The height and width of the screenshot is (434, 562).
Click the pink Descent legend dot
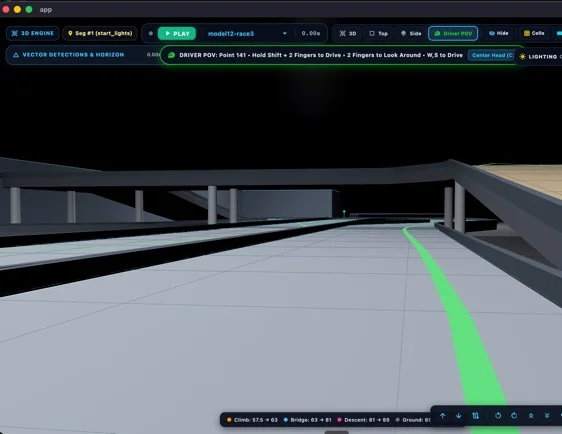(x=339, y=420)
